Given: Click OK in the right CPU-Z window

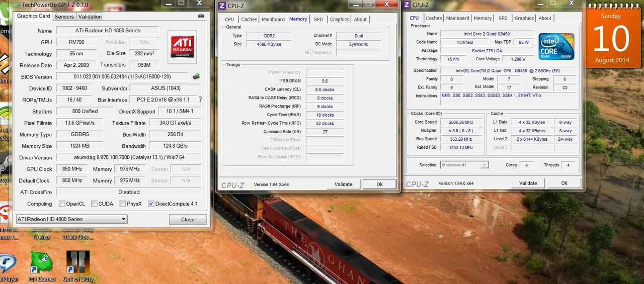Looking at the screenshot, I should tap(564, 183).
